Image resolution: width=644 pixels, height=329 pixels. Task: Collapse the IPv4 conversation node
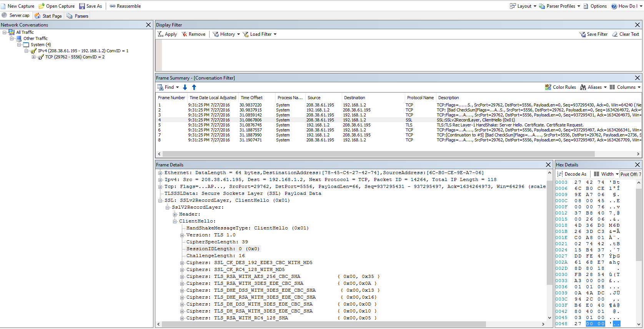click(x=27, y=51)
